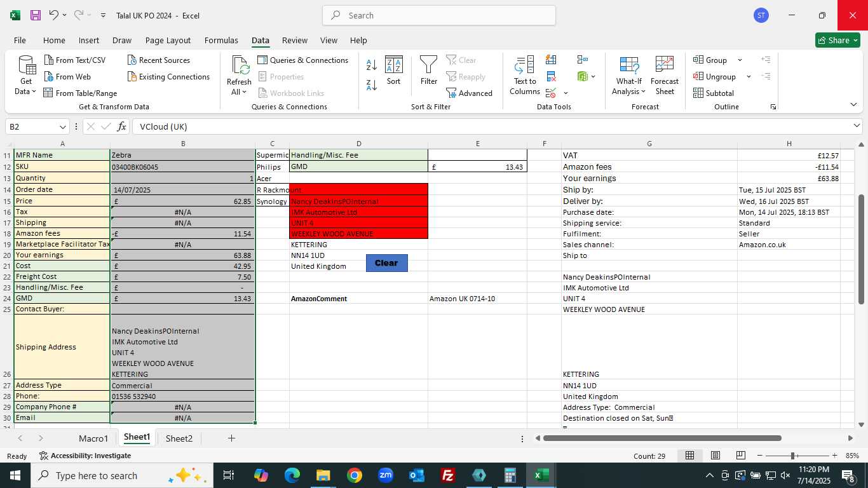Viewport: 868px width, 488px height.
Task: Switch to the Macro1 sheet tab
Action: click(x=93, y=438)
